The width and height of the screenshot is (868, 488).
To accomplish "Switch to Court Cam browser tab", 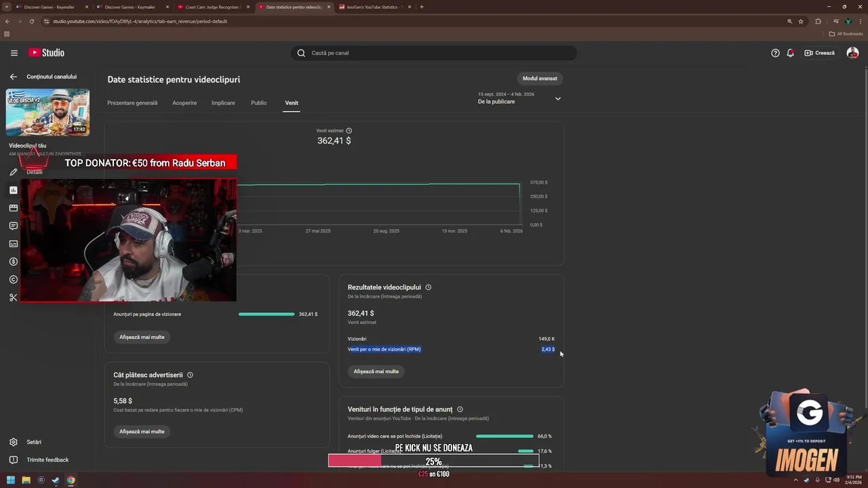I will point(213,7).
